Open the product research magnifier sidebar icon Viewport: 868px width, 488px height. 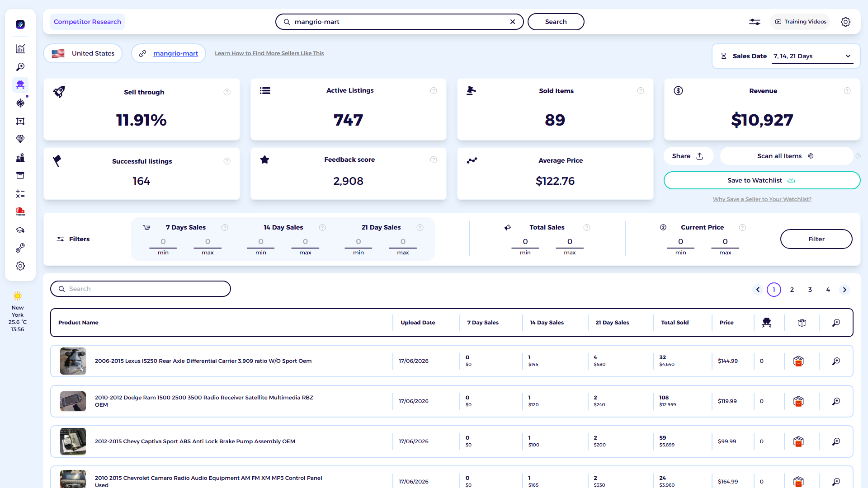[x=20, y=67]
